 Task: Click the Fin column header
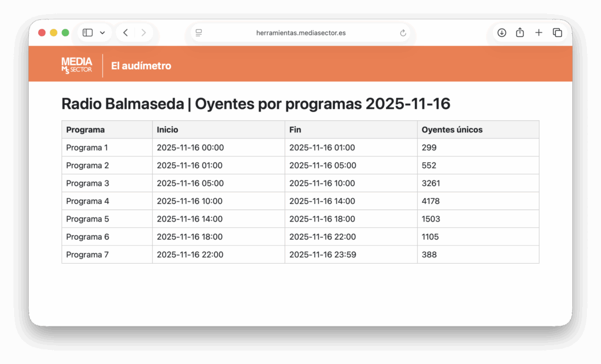coord(295,130)
